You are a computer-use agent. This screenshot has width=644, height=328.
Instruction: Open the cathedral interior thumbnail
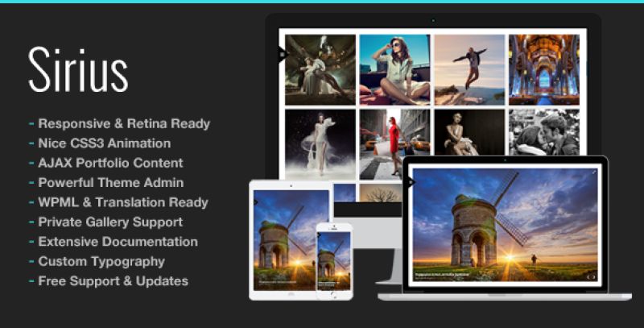pyautogui.click(x=544, y=69)
